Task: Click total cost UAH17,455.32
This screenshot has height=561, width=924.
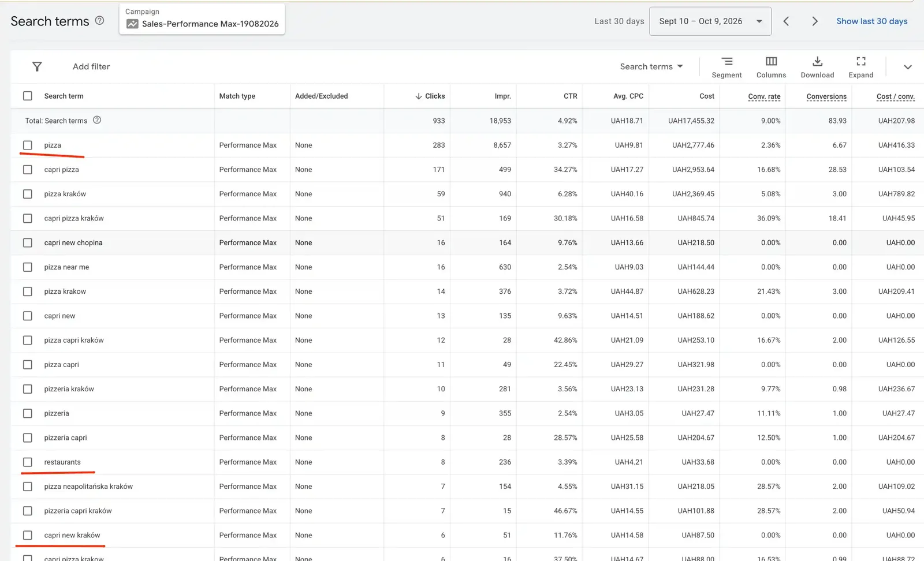Action: click(x=691, y=121)
